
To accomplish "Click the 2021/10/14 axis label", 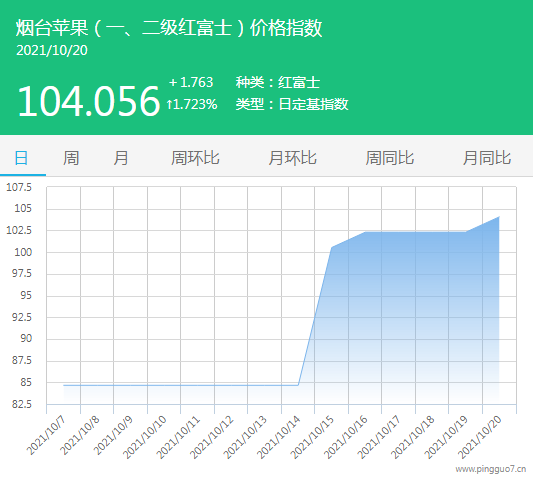I will coord(278,437).
